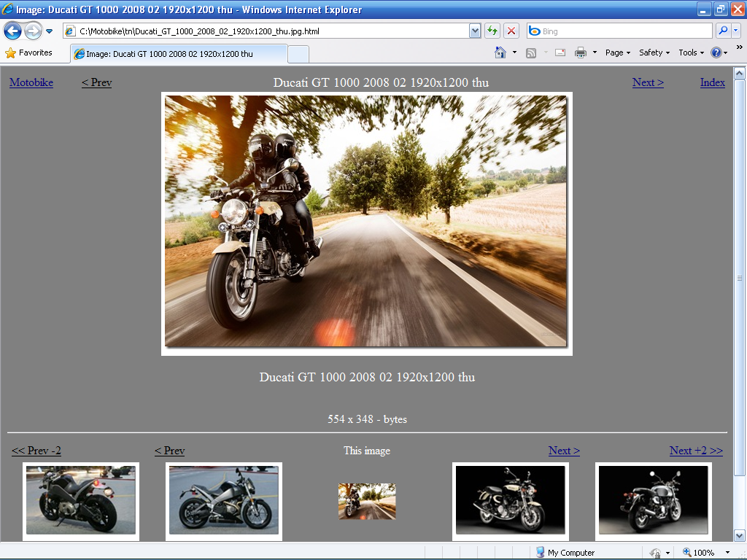The image size is (747, 560).
Task: Click the large Ducati motorcycle photo
Action: pos(366,223)
